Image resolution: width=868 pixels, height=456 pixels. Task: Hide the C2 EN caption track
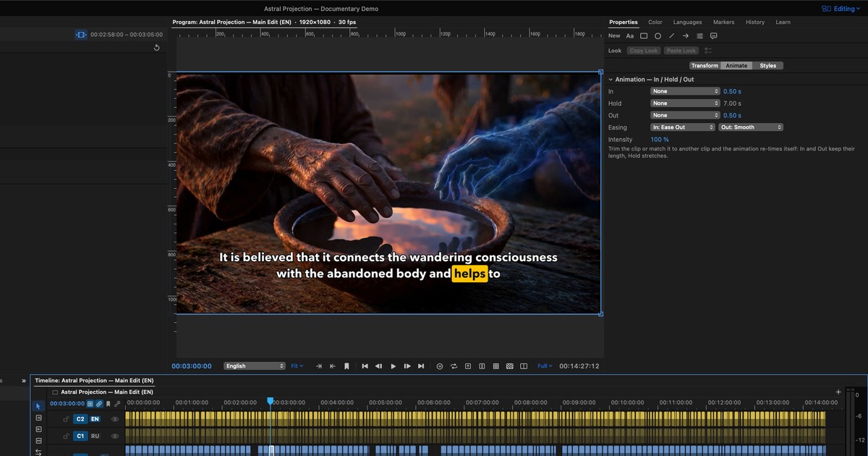[x=114, y=419]
